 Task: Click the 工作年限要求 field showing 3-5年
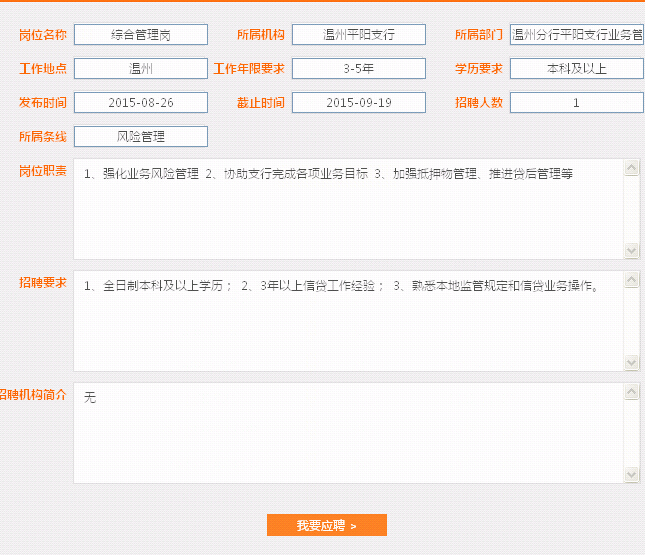point(359,69)
